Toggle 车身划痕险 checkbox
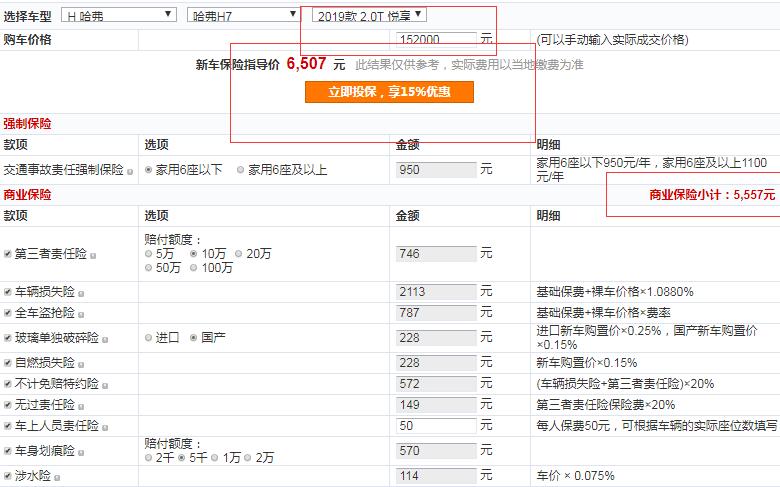This screenshot has height=487, width=780. coord(7,451)
